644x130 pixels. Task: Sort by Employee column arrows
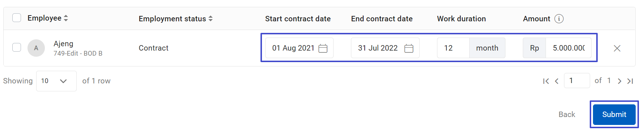pyautogui.click(x=66, y=18)
